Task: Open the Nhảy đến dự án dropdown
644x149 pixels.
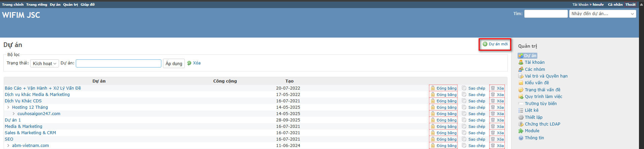Action: coord(602,14)
